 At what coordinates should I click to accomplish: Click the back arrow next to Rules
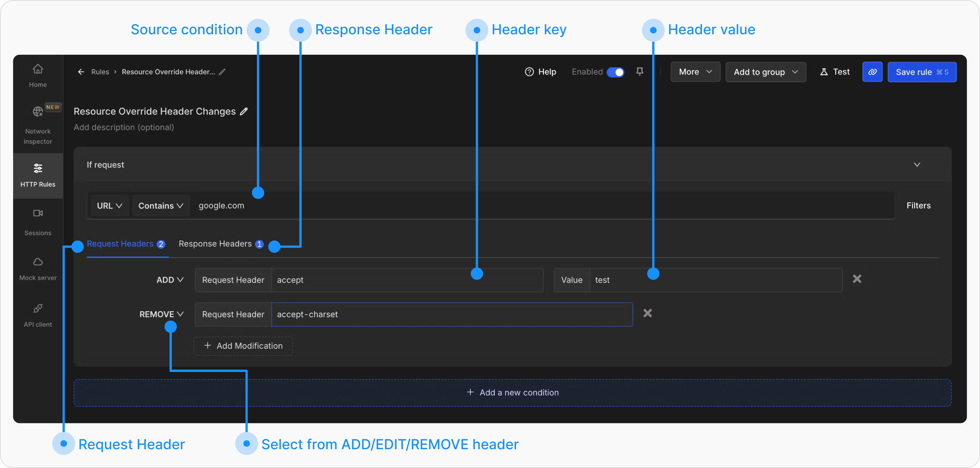81,72
